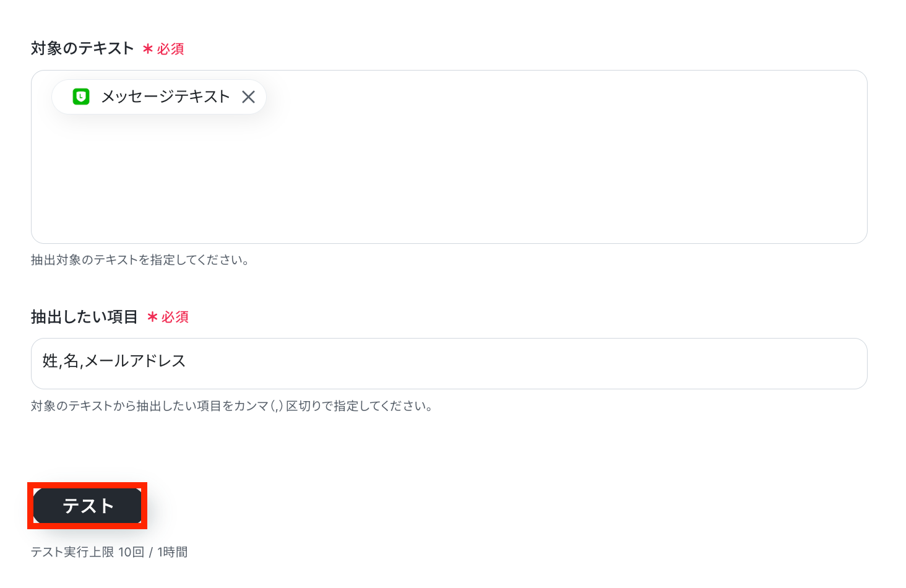Run the テスト button
Image resolution: width=906 pixels, height=588 pixels.
pos(87,506)
